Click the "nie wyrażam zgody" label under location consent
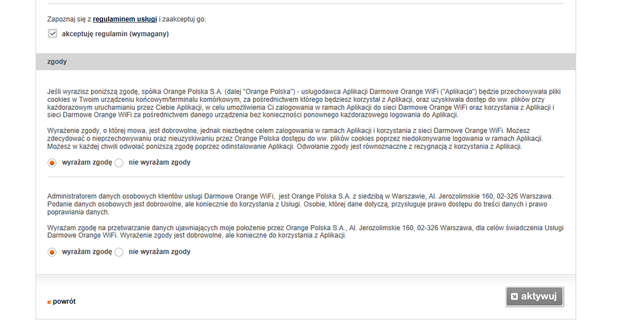The image size is (644, 327). 159,252
